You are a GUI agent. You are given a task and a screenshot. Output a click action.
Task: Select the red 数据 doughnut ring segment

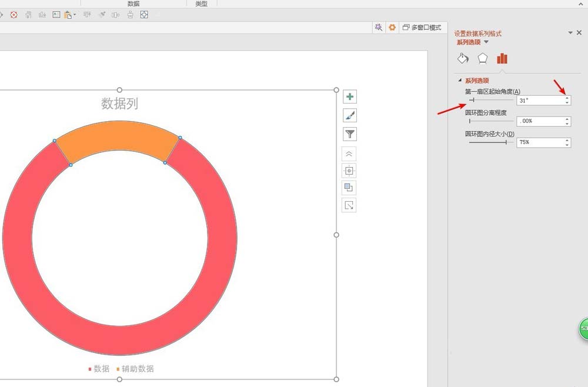(120, 341)
